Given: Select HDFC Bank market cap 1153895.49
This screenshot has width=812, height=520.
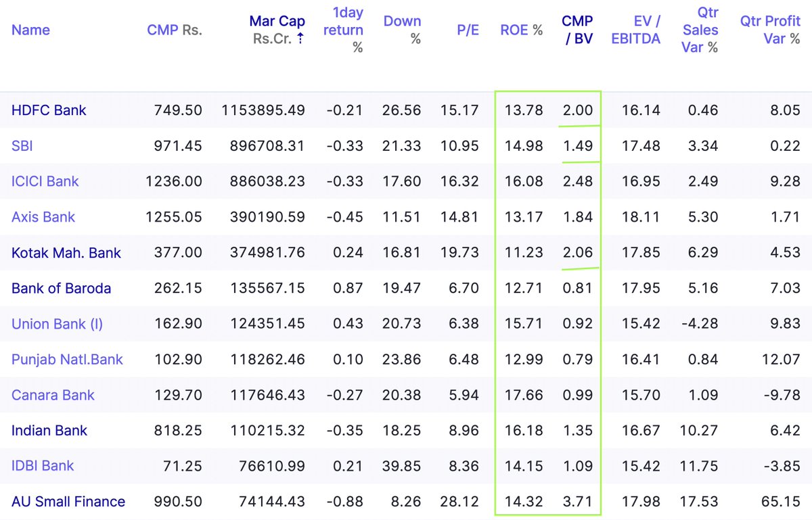Looking at the screenshot, I should 263,110.
